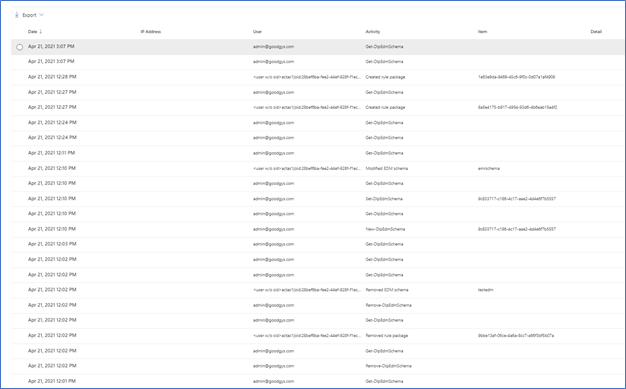626x389 pixels.
Task: Click admin@goodgys.com in the 12:01 PM row
Action: coord(273,381)
